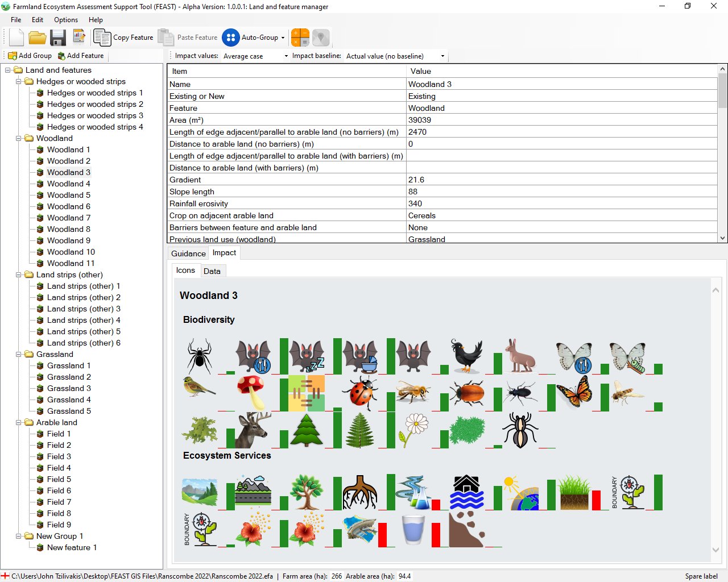Click the save floppy disk icon
728x582 pixels.
pyautogui.click(x=58, y=38)
